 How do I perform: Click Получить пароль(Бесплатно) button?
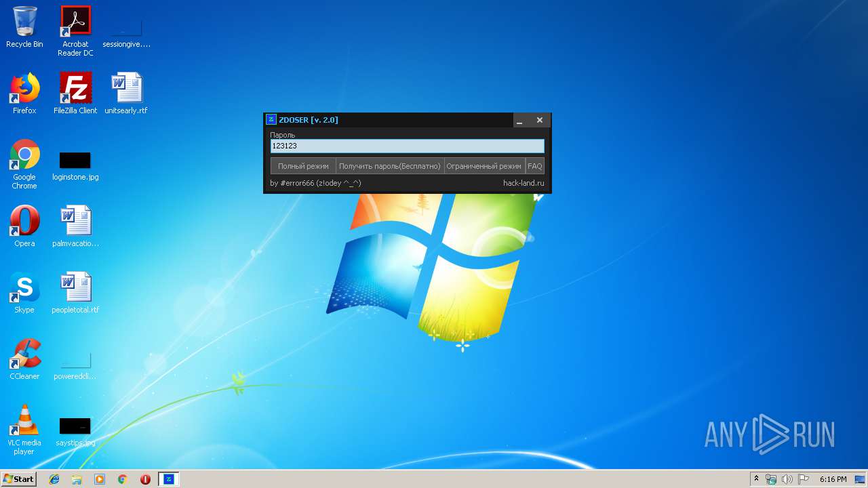tap(390, 166)
